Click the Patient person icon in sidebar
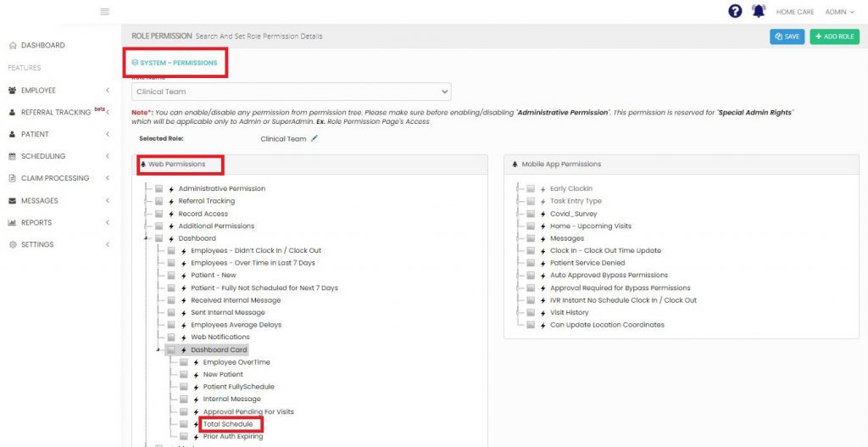Screen dimensions: 868x447 point(13,134)
